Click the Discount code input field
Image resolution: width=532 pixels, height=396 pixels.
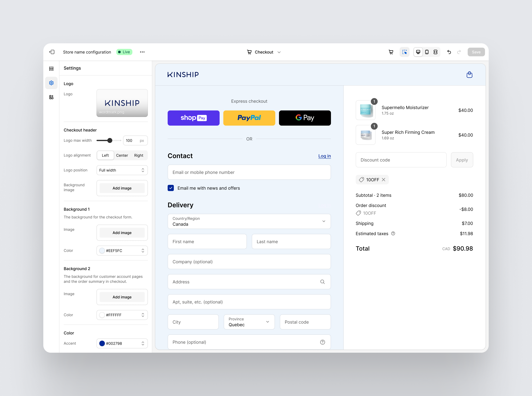(x=401, y=160)
